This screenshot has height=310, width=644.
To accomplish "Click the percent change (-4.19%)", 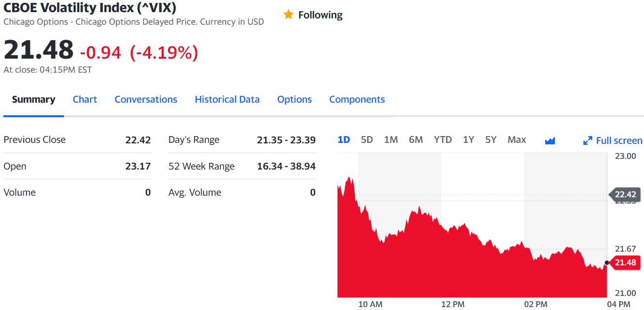I will coord(164,52).
